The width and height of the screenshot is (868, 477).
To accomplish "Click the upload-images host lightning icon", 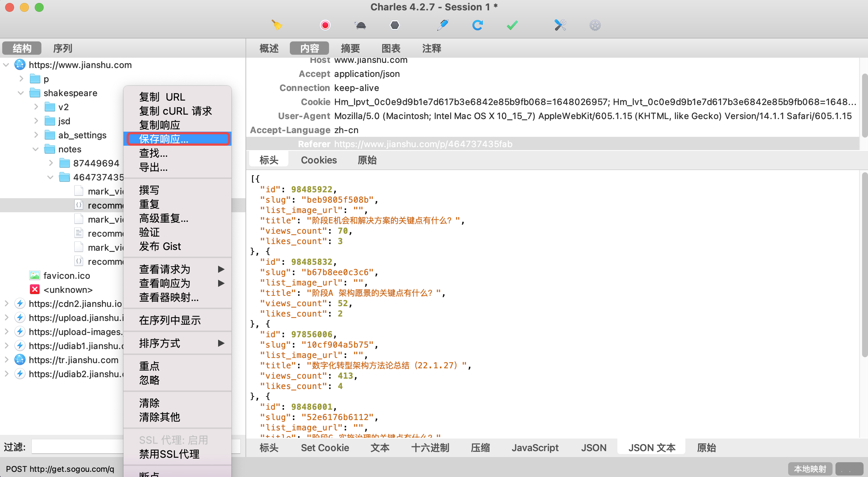I will pos(20,332).
